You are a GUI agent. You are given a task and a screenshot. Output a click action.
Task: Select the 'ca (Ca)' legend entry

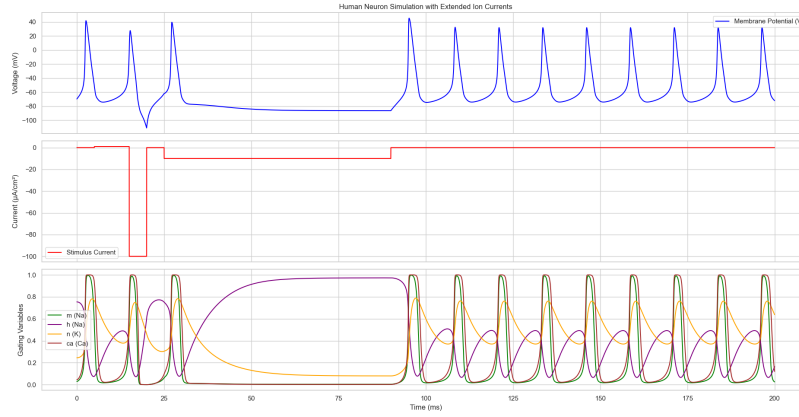coord(68,344)
